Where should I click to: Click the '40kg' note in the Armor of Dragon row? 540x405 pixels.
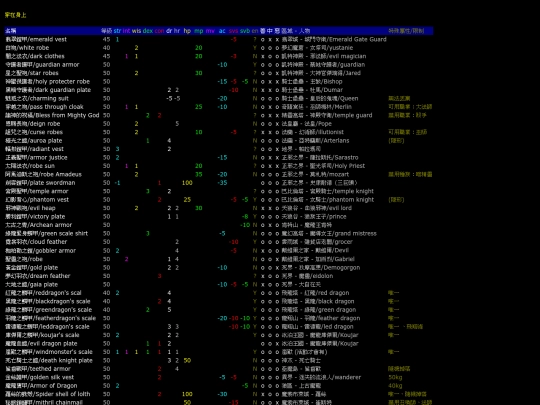coord(395,386)
